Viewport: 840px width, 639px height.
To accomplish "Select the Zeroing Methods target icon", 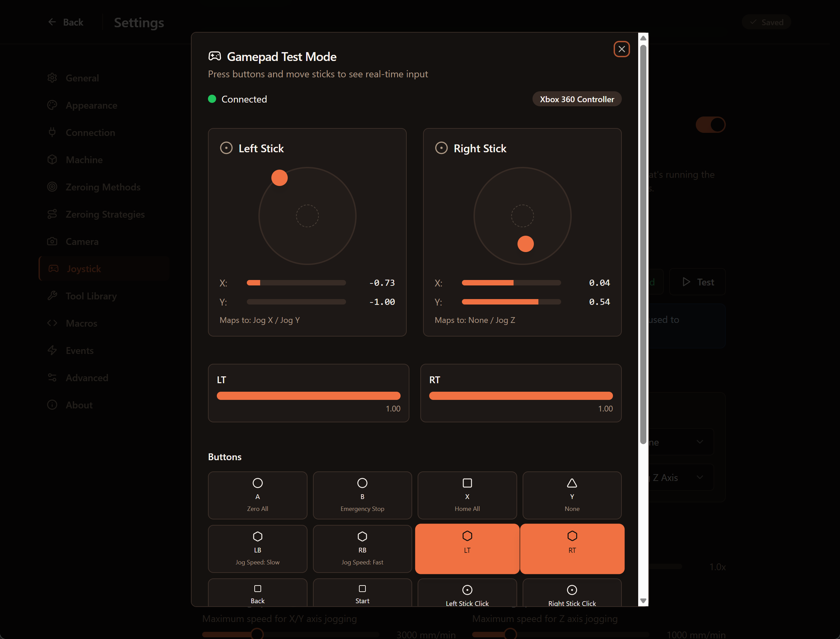I will [52, 187].
